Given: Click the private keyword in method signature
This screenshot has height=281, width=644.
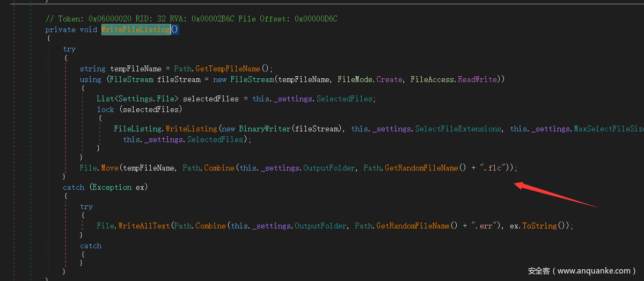Looking at the screenshot, I should [x=60, y=29].
